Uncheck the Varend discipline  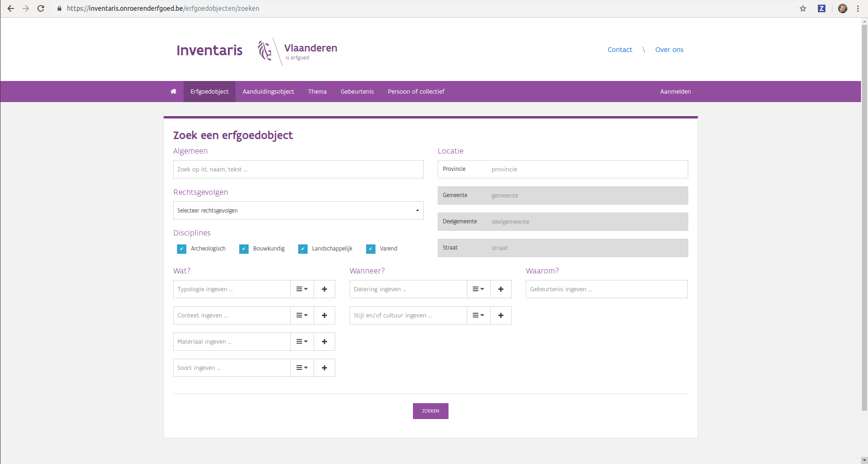tap(371, 249)
